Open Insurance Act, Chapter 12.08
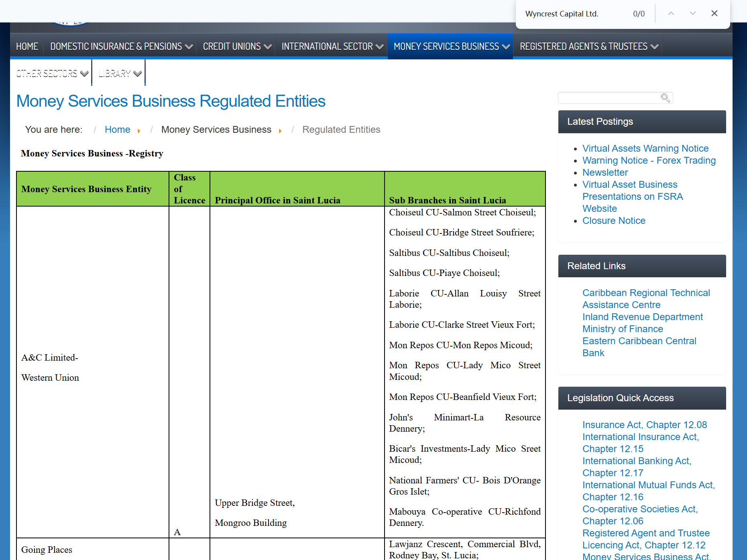 [645, 425]
